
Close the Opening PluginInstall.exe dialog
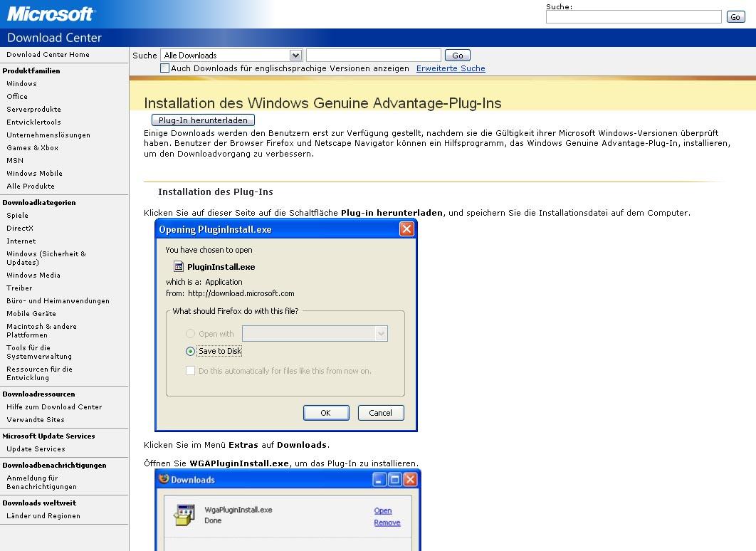pyautogui.click(x=406, y=229)
